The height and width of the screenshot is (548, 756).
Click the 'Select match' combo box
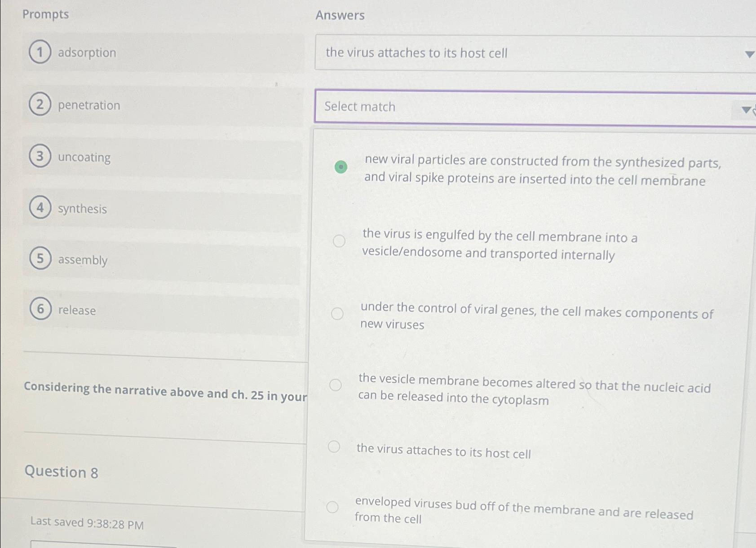[x=535, y=108]
